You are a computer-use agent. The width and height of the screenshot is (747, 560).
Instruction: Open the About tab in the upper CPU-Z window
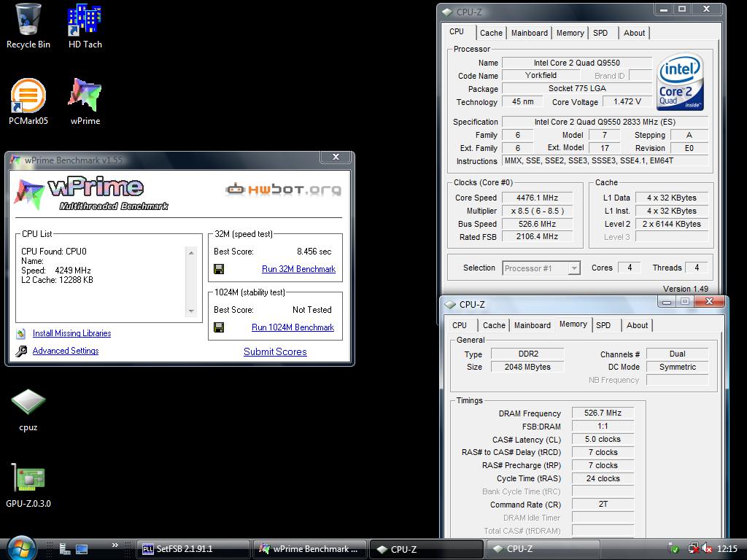click(x=634, y=33)
